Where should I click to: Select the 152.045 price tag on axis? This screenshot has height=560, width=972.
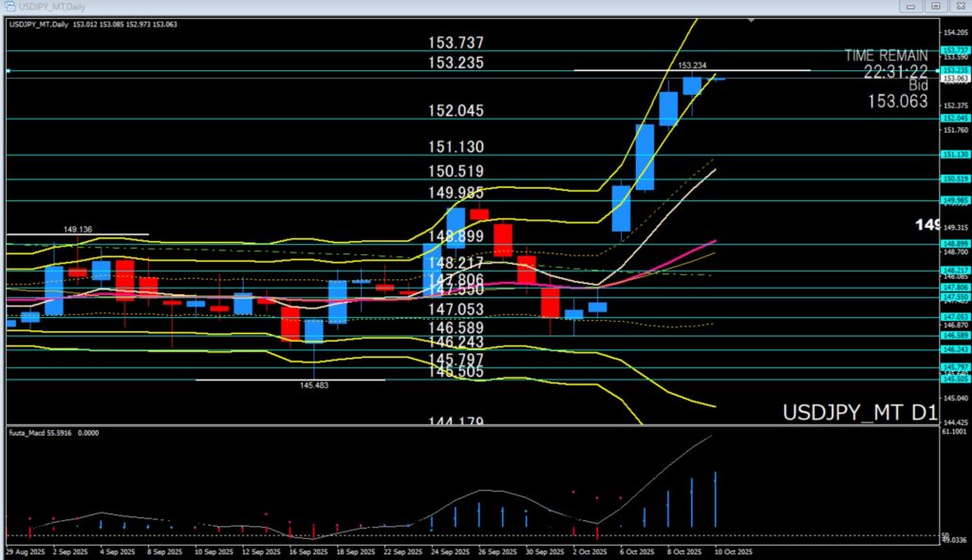click(x=953, y=119)
